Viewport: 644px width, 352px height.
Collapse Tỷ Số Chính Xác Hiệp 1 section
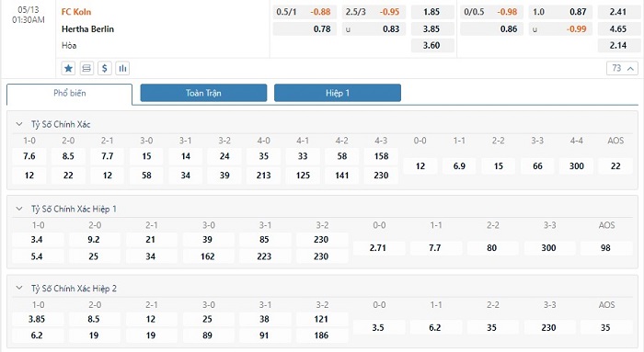click(x=19, y=209)
